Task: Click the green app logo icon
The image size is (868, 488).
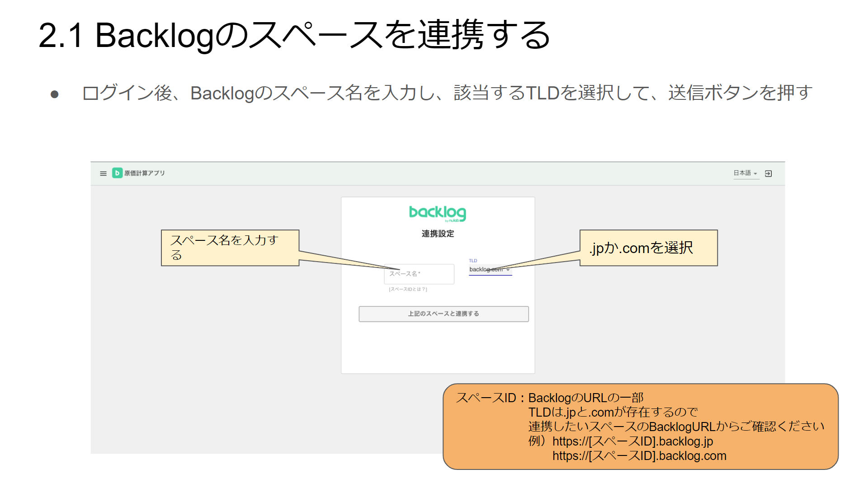Action: click(x=117, y=173)
